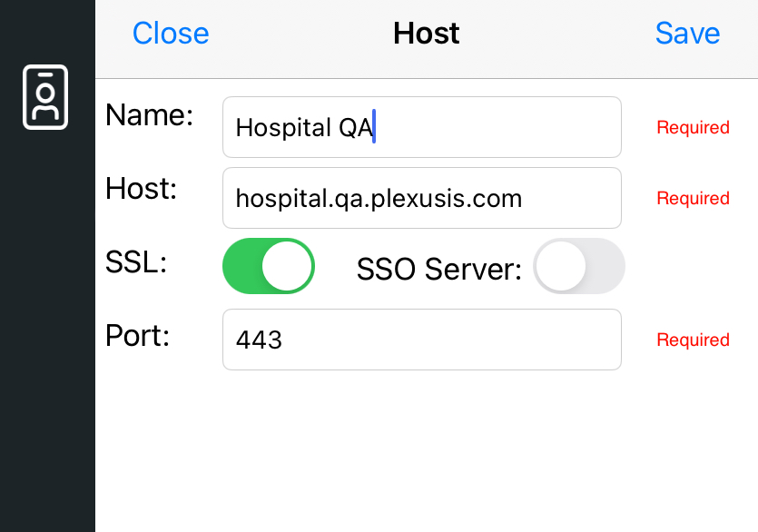Click the "SSL:" label text
Viewport: 758px width, 532px height.
(x=136, y=262)
